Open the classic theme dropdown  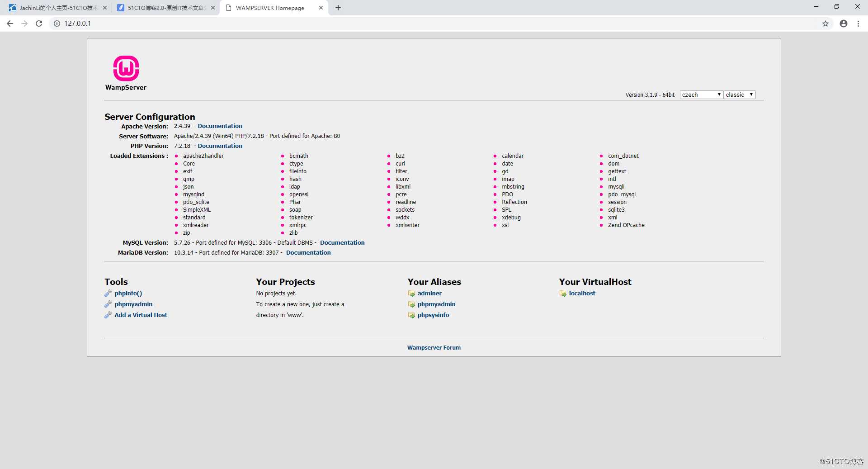[x=740, y=95]
